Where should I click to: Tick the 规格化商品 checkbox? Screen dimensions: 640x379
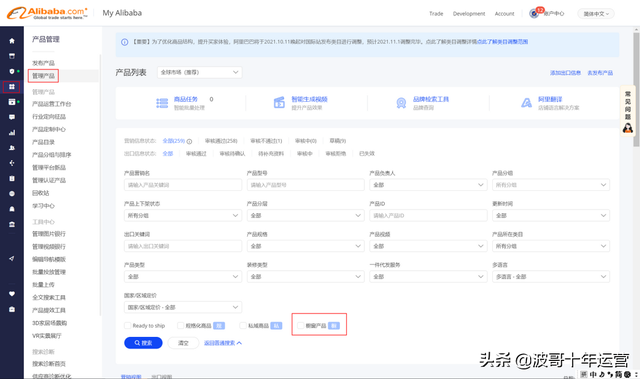(x=180, y=326)
